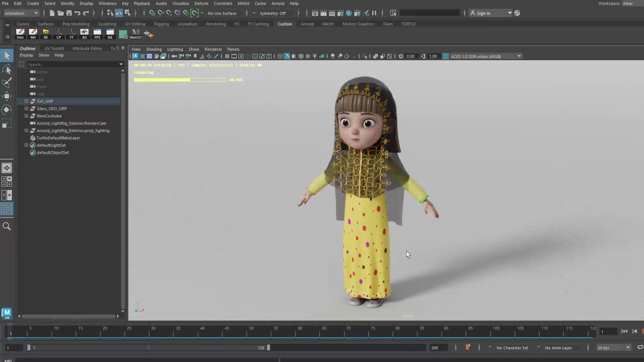Toggle the viewport grid display icon
The image size is (644, 362).
click(x=227, y=56)
